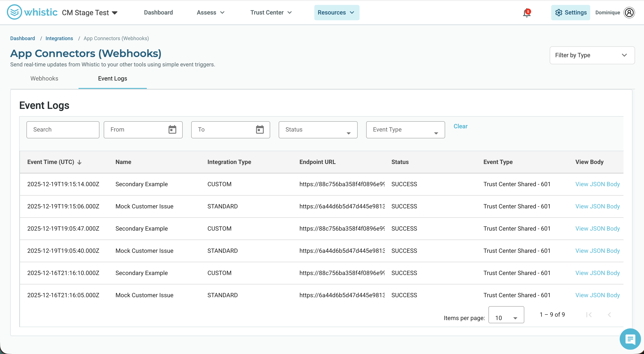Click the Integration Type column header
The height and width of the screenshot is (354, 644).
[229, 162]
